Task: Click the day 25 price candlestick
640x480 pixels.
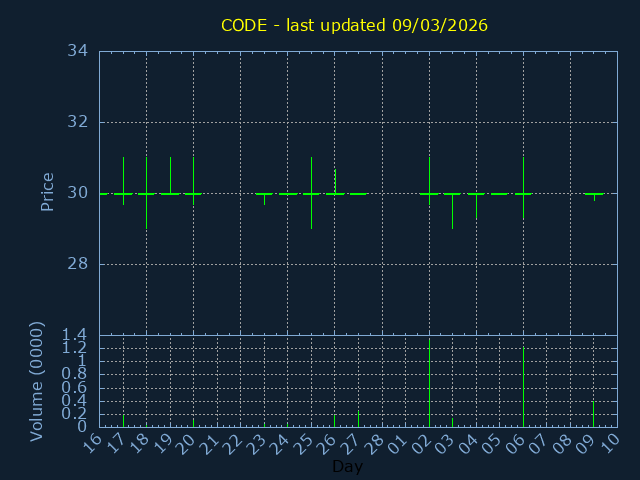Action: coord(311,193)
